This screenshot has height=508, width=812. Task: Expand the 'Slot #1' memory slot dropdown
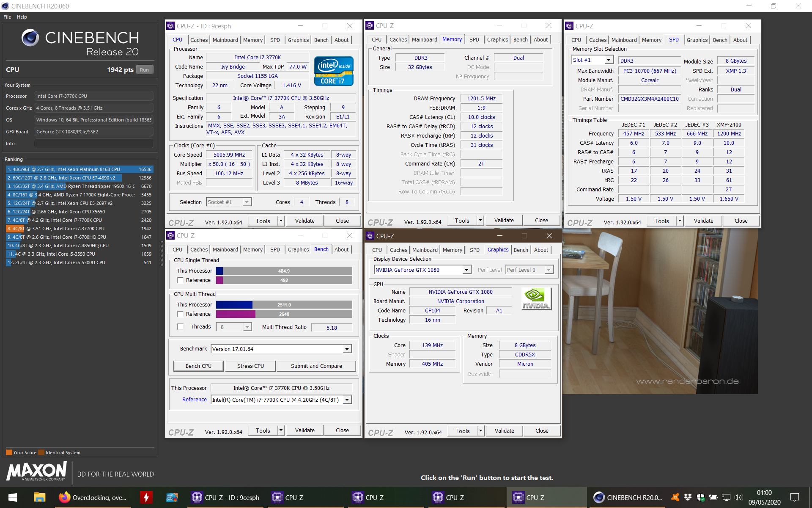coord(609,60)
